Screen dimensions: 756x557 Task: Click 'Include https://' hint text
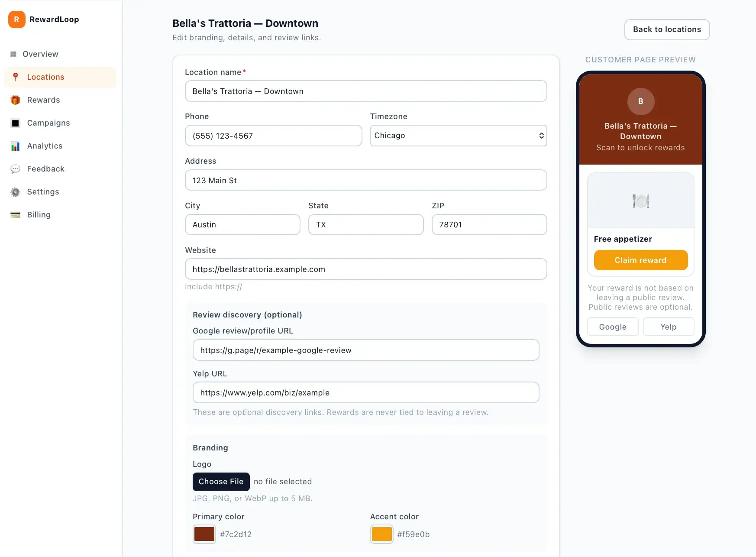[x=213, y=287]
